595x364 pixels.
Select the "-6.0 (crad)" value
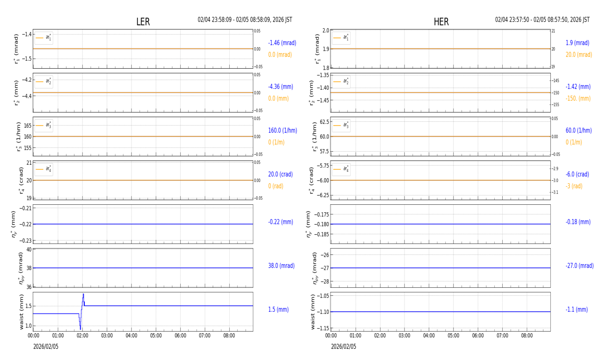[577, 174]
